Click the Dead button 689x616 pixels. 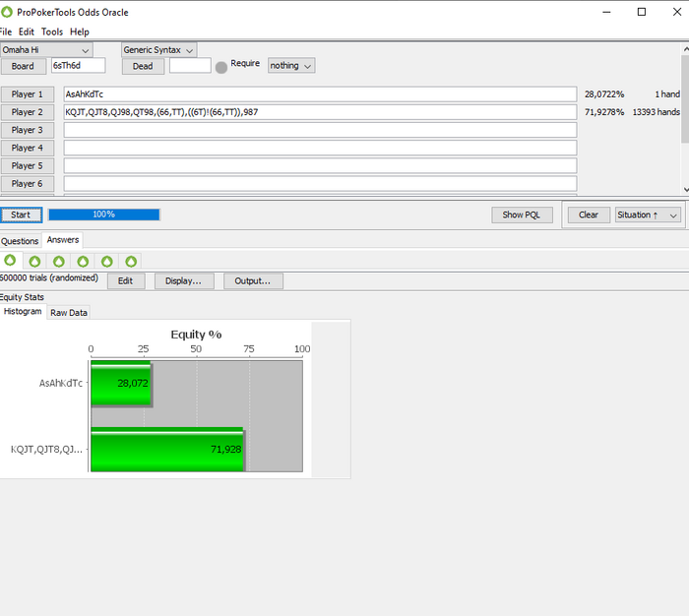click(x=143, y=66)
